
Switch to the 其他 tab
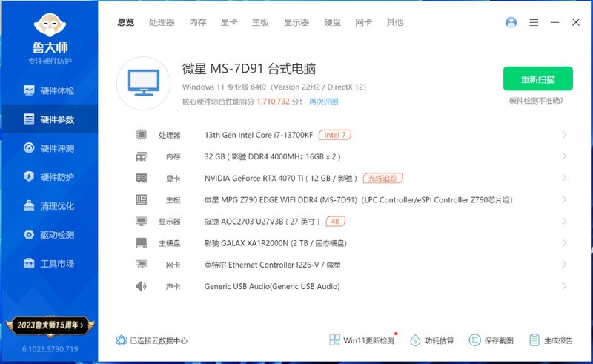pos(395,22)
